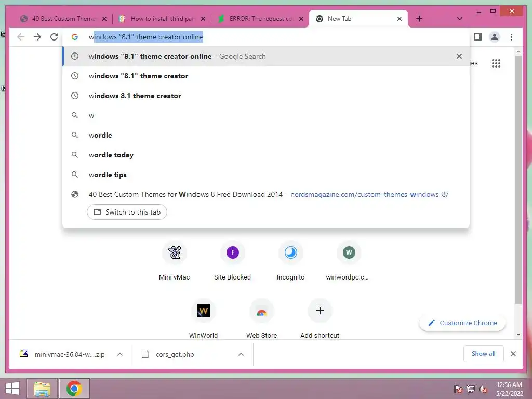Open a new tab with plus button
This screenshot has height=399, width=532.
click(419, 19)
